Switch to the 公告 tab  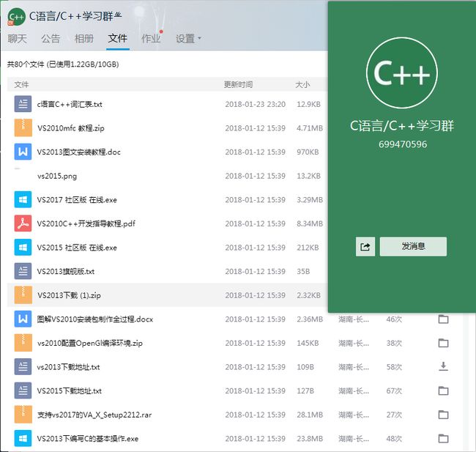click(51, 39)
